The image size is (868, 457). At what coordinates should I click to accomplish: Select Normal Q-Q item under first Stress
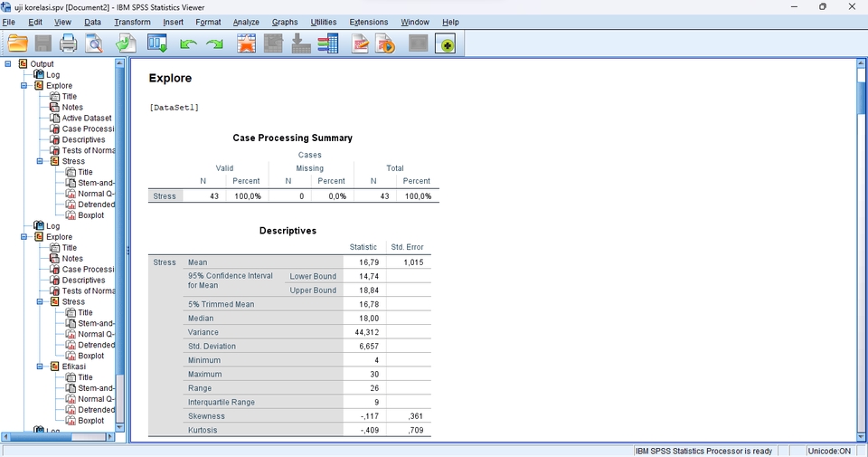click(96, 194)
